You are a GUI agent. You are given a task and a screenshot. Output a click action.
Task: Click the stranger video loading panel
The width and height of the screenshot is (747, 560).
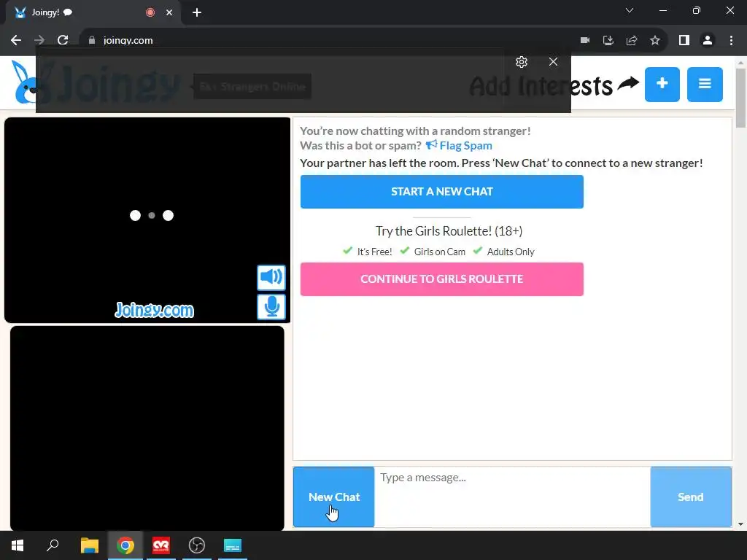click(147, 220)
